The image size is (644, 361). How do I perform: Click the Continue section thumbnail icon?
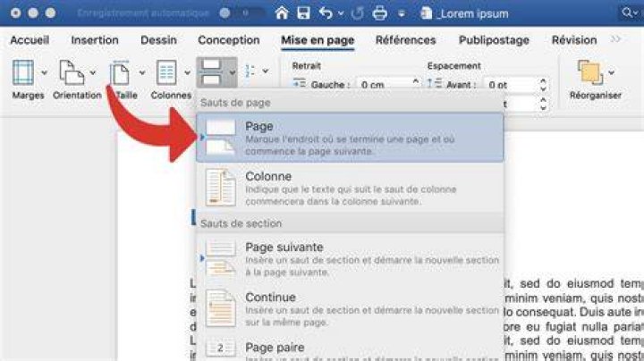[x=221, y=308]
